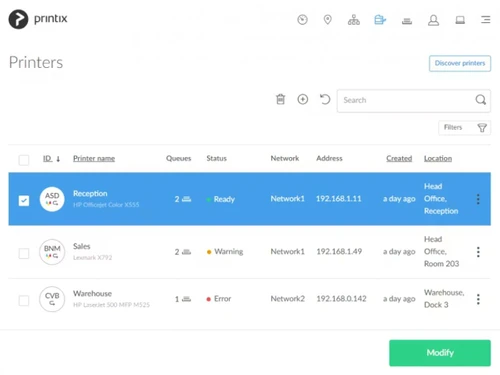The width and height of the screenshot is (500, 375).
Task: Click the Reception printer name
Action: 90,193
